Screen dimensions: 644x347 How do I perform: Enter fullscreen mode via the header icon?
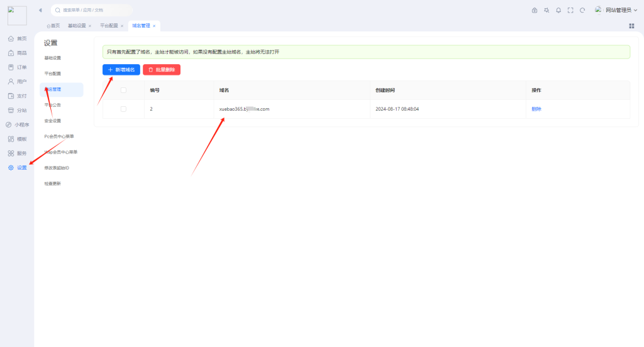(570, 10)
